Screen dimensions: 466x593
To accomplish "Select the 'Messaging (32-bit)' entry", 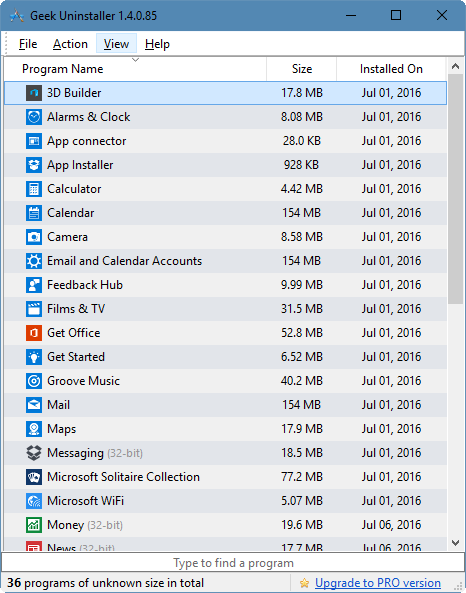I will pos(95,453).
